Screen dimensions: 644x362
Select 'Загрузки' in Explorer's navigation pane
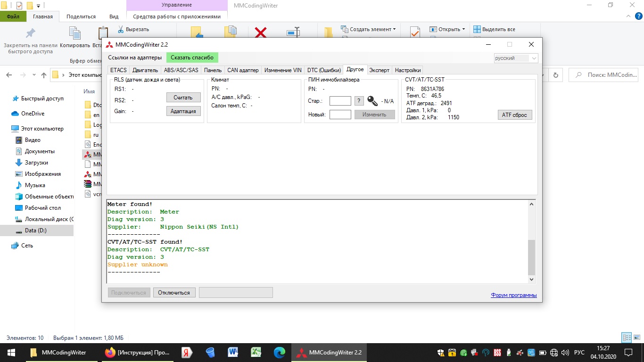tap(36, 163)
